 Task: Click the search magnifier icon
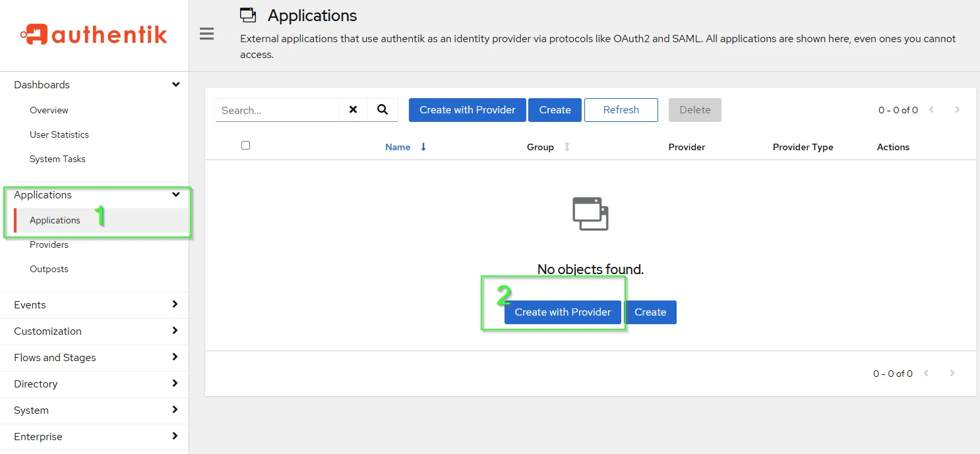383,109
